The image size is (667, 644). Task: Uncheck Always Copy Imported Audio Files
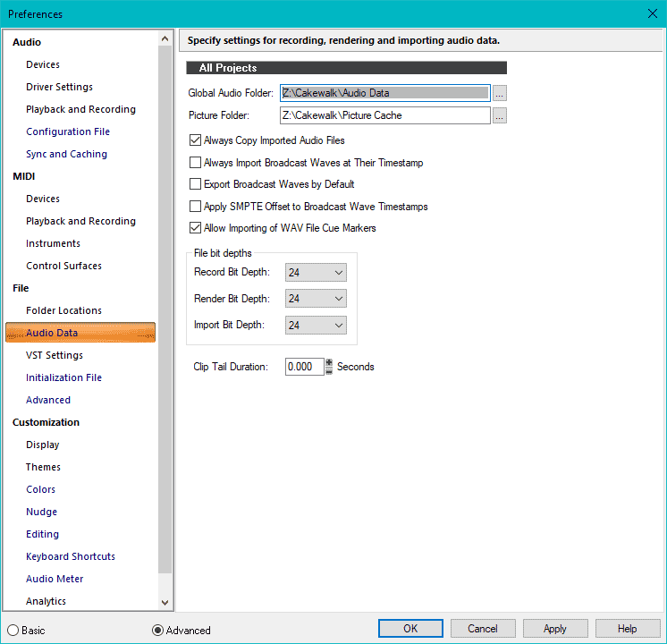point(196,140)
